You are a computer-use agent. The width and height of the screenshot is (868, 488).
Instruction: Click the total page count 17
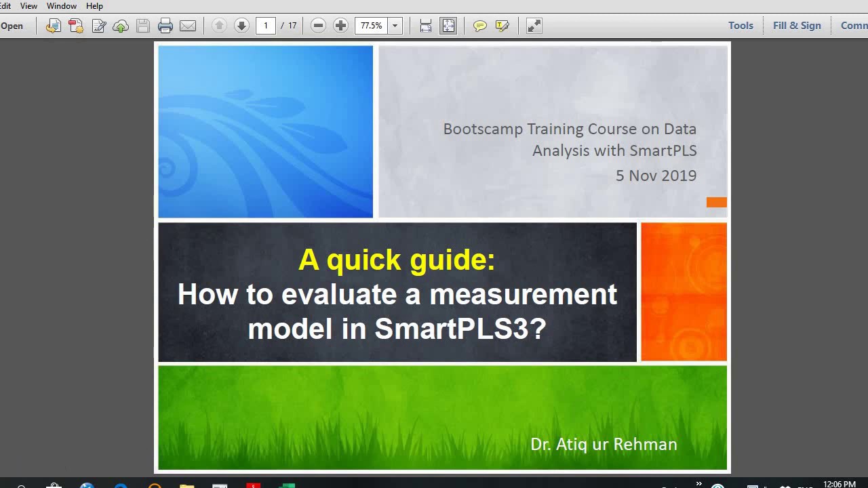click(x=292, y=26)
